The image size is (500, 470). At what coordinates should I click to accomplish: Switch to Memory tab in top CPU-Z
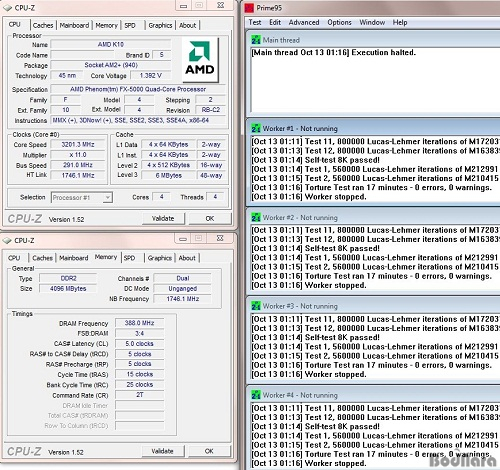(x=106, y=25)
